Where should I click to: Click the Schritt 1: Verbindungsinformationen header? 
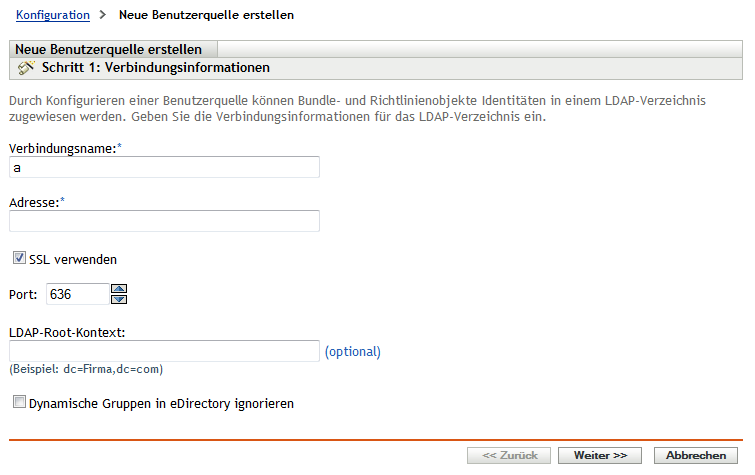[157, 68]
